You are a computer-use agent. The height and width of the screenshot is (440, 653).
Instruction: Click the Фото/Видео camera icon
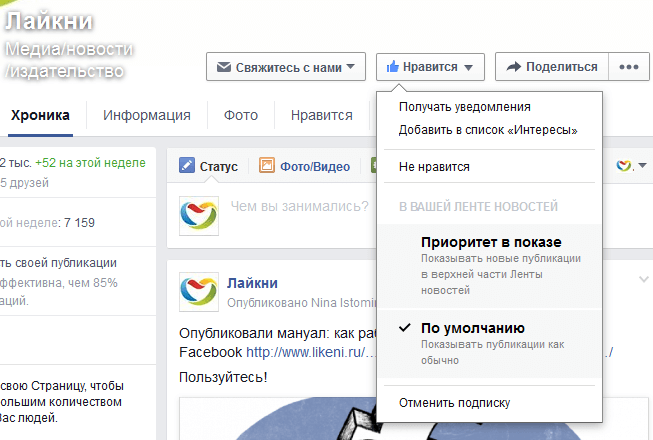[267, 166]
